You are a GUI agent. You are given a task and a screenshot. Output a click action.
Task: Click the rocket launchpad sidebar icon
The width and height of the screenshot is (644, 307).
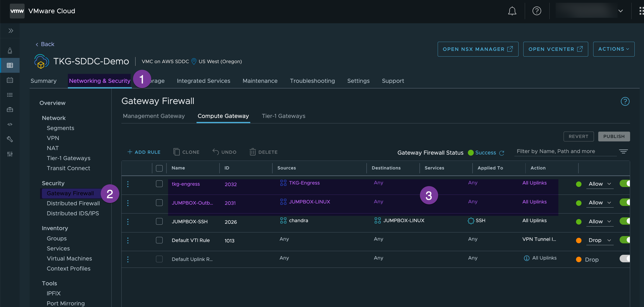pos(10,51)
